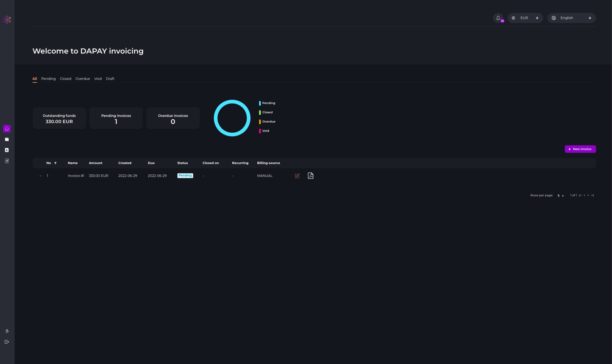Toggle Void legend item in chart
The image size is (612, 364).
click(264, 131)
